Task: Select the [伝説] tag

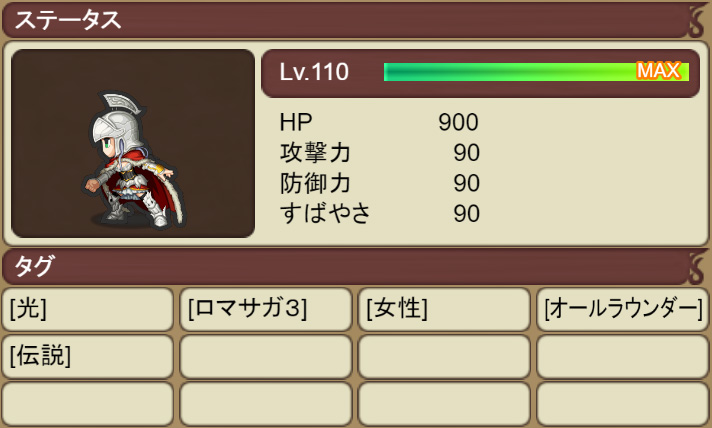Action: 88,356
